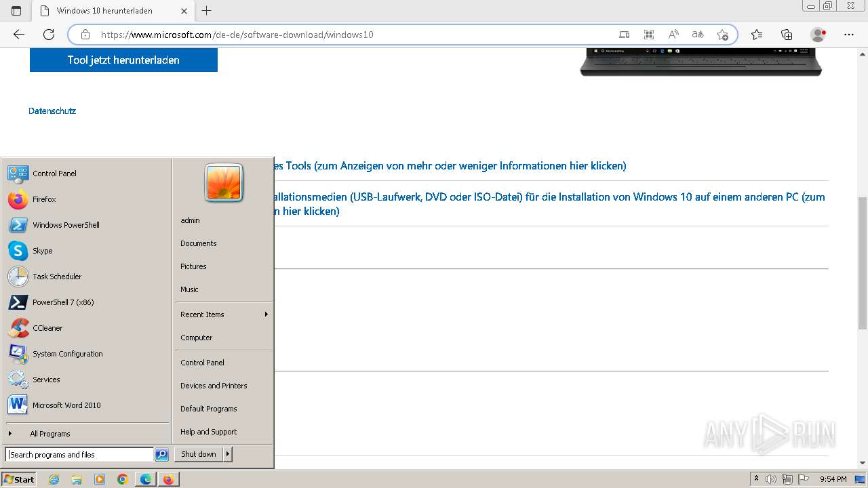Image resolution: width=868 pixels, height=488 pixels.
Task: Open Edge tab actions menu
Action: click(16, 11)
